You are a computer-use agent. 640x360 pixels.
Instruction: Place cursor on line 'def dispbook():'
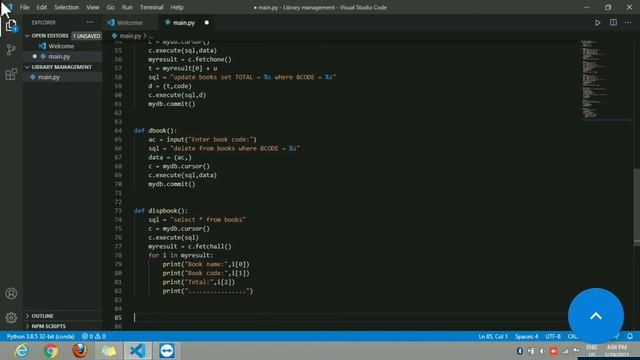tap(161, 211)
